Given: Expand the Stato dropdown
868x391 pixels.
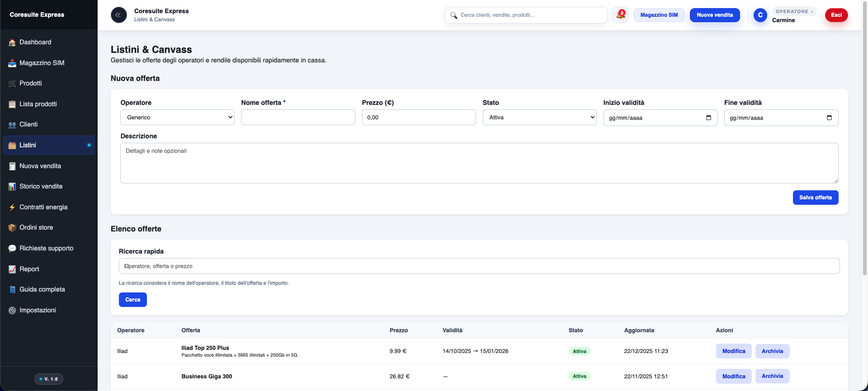Looking at the screenshot, I should [x=539, y=118].
